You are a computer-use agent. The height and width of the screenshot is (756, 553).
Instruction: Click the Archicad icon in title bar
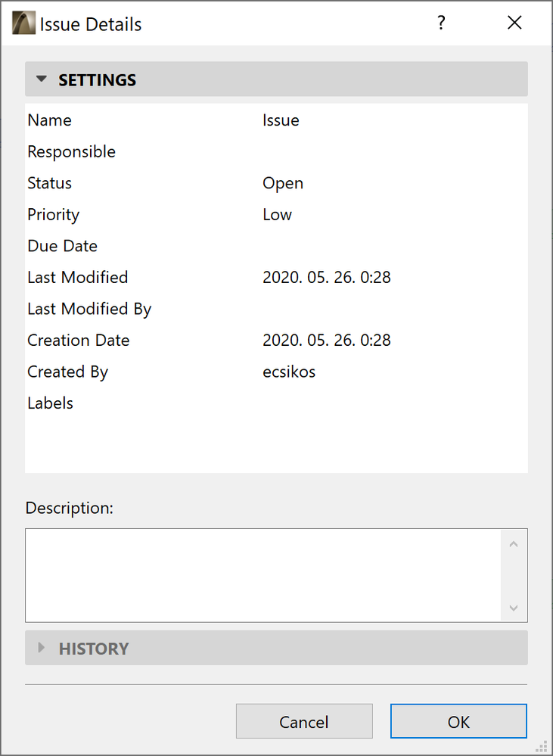[23, 23]
